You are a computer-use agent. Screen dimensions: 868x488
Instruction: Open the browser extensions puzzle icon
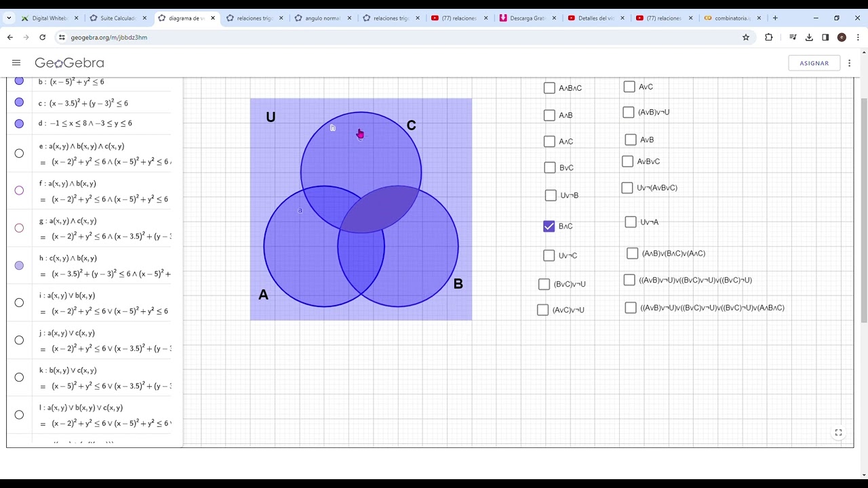coord(768,37)
